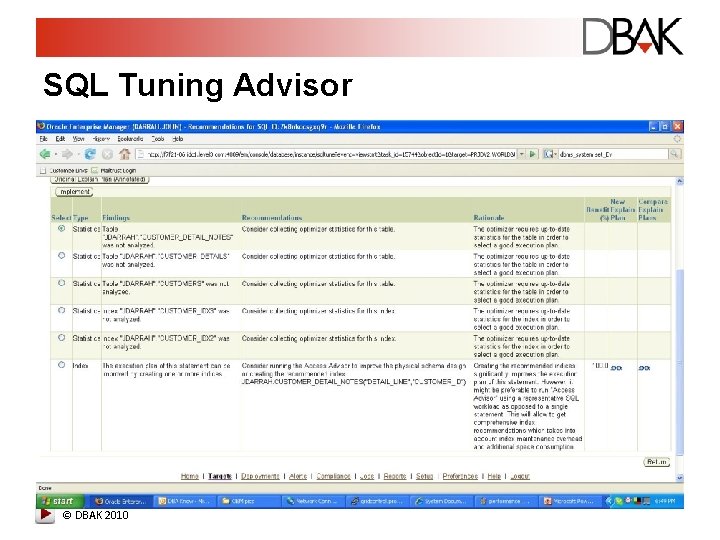Screen dimensions: 720x540
Task: Select radio for CUSTOMER_IDX3 index finding
Action: point(62,310)
